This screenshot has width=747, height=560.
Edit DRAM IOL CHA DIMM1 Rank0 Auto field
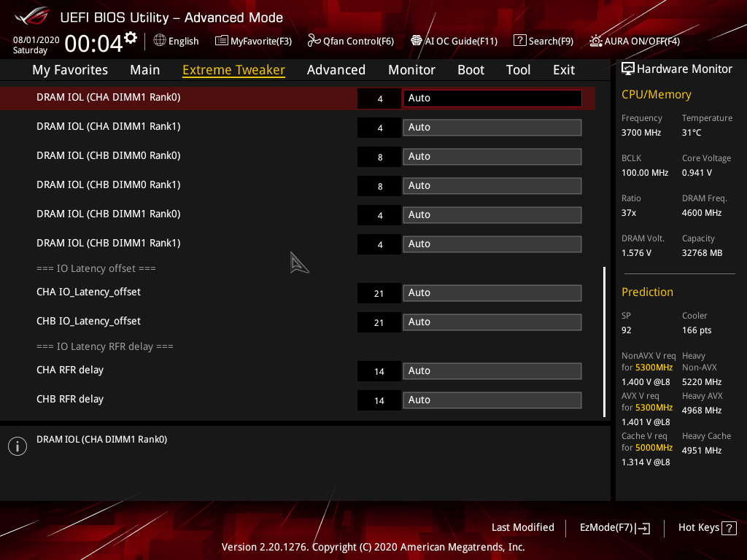click(492, 98)
